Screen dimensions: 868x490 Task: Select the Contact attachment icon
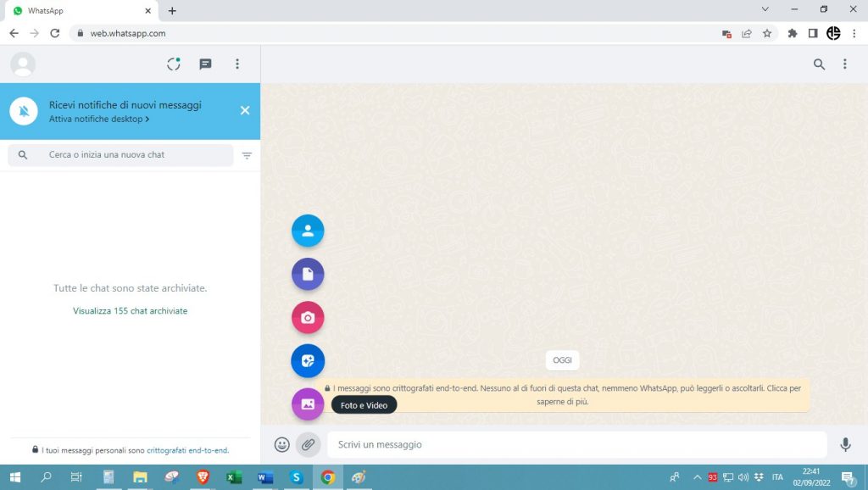click(x=308, y=231)
